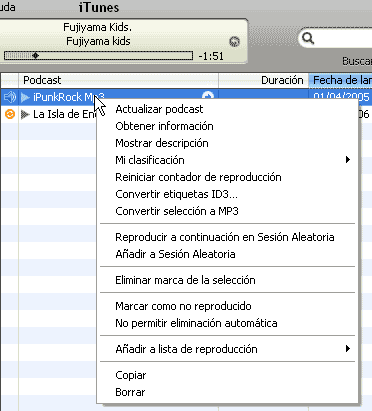Open the Mi clasificación submenu
The width and height of the screenshot is (372, 411).
tap(227, 160)
